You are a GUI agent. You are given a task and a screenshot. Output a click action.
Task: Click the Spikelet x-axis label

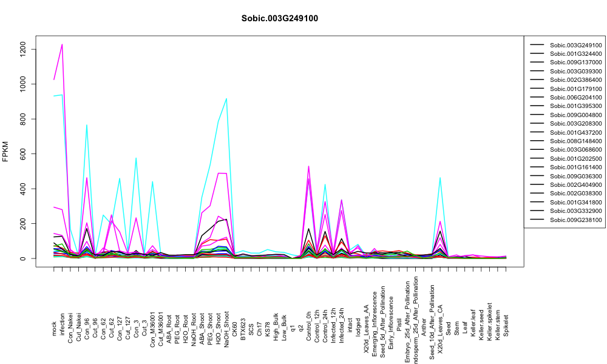click(x=506, y=325)
